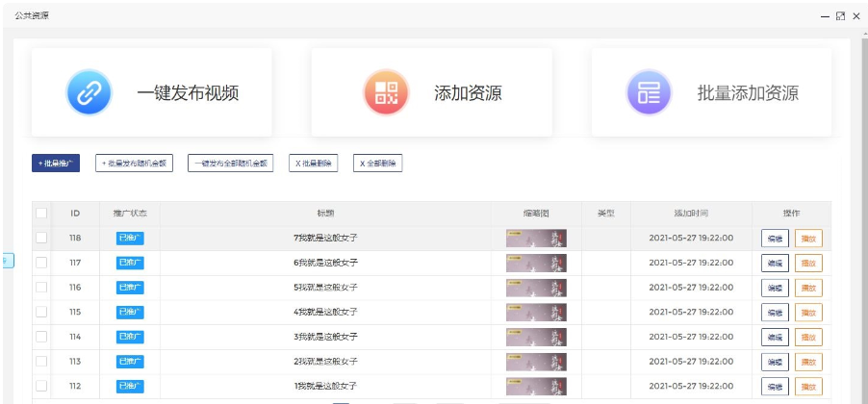
Task: Click 播放 for row 118
Action: pyautogui.click(x=808, y=239)
